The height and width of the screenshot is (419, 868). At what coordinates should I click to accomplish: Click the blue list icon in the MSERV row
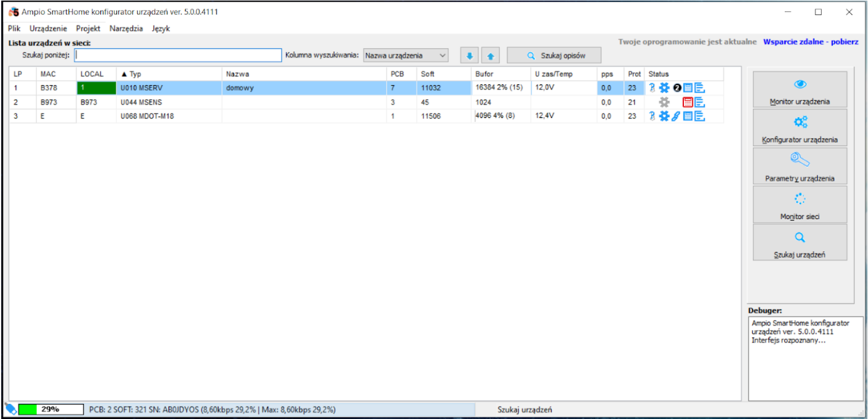pos(700,88)
